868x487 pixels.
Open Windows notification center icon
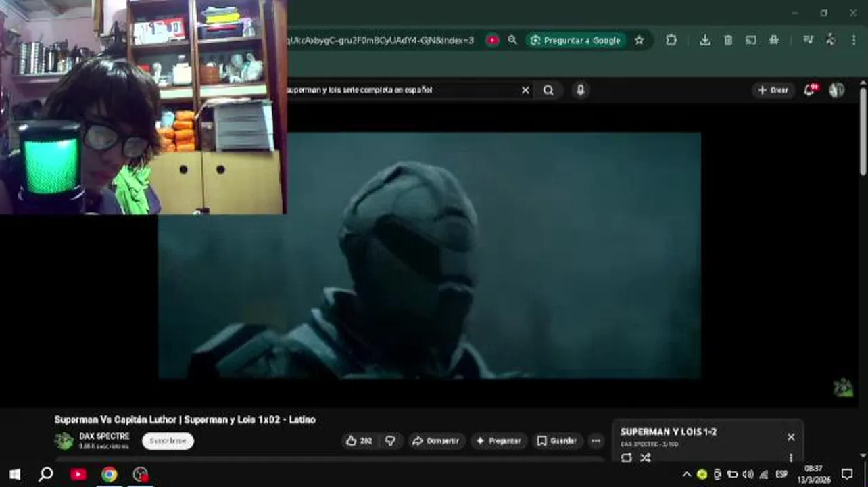coord(847,474)
